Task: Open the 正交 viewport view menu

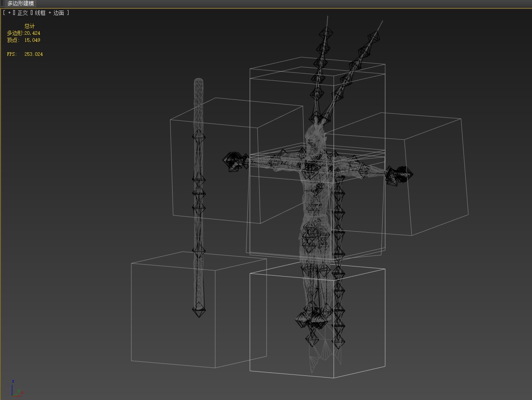Action: (22, 13)
